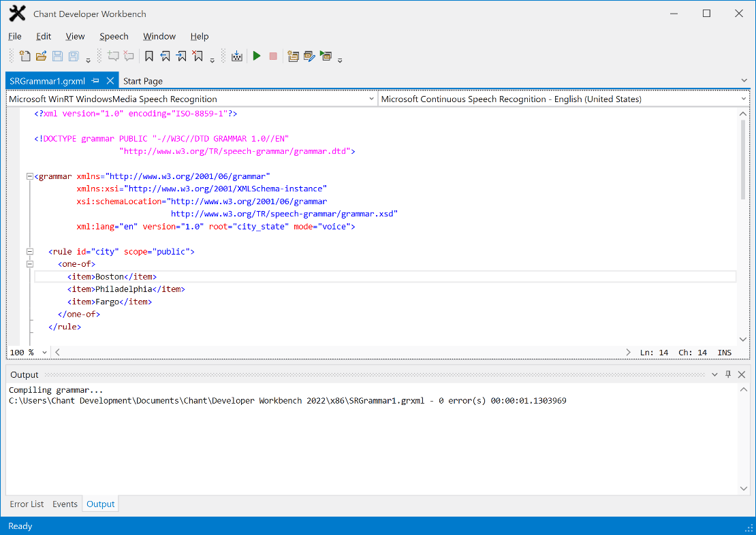The width and height of the screenshot is (756, 535).
Task: Toggle auto-hide pin on Output panel
Action: point(728,374)
